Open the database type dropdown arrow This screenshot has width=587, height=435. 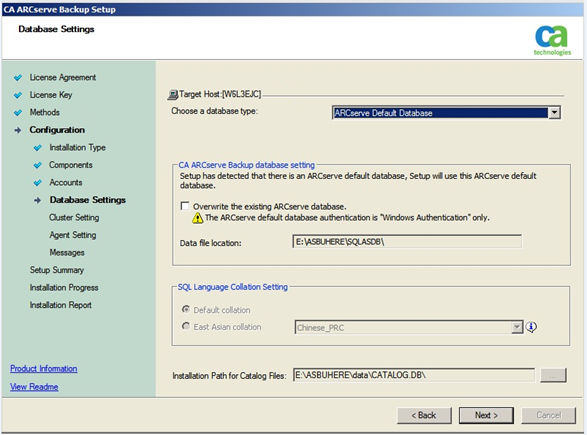(554, 113)
